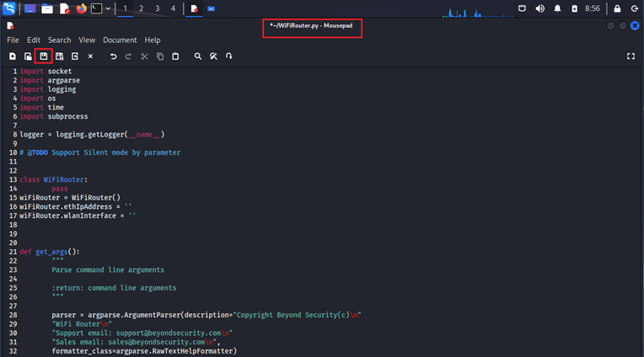Save the file with the floppy icon

click(44, 56)
